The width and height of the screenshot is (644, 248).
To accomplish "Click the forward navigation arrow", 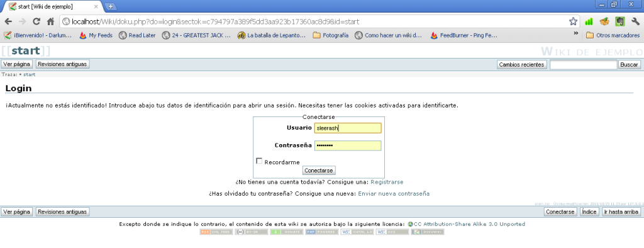I will (22, 21).
